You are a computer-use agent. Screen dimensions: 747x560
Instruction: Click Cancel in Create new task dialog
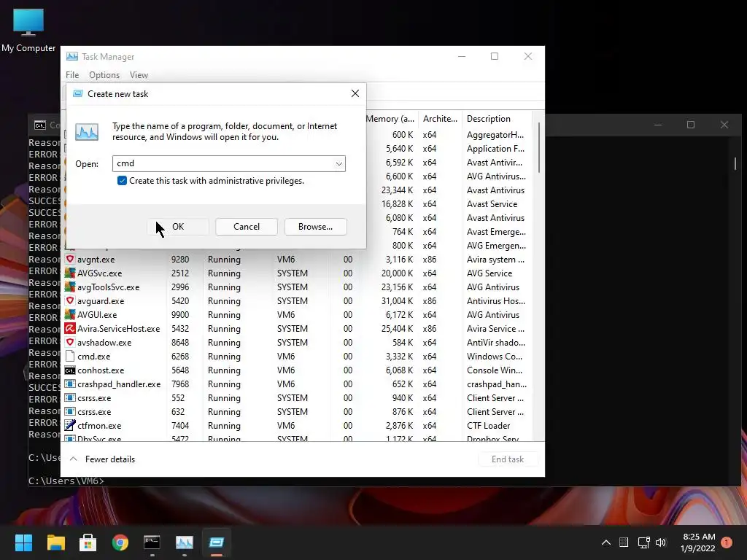pos(247,227)
